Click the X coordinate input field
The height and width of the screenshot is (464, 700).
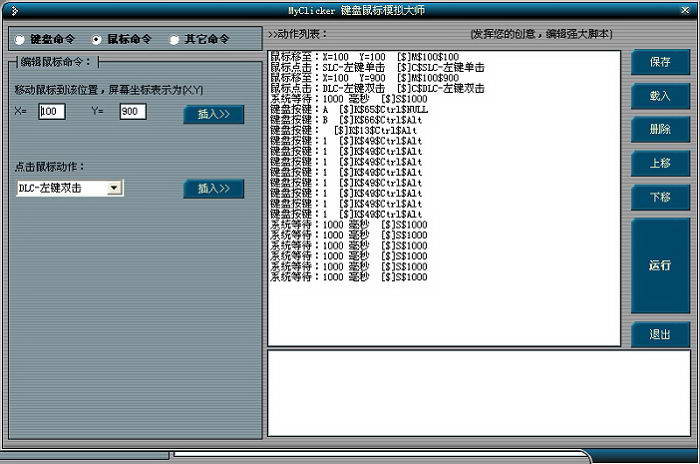pyautogui.click(x=52, y=112)
